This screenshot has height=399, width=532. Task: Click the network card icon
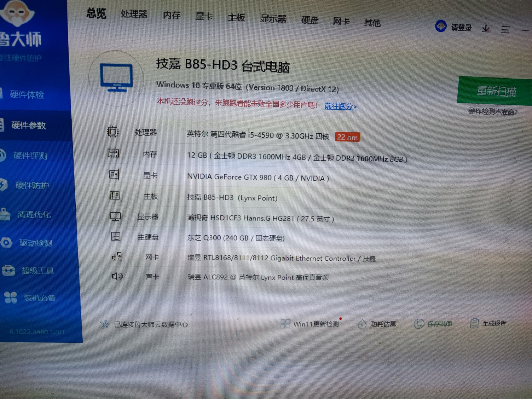117,256
